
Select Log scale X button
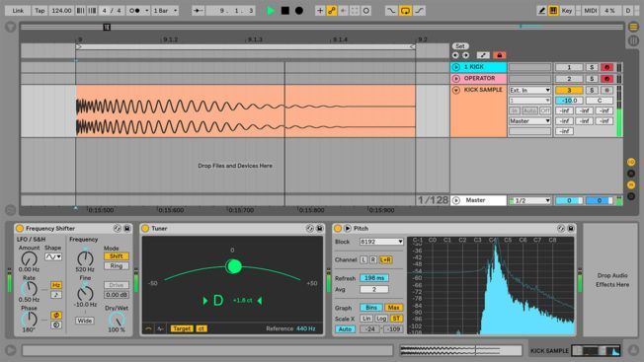381,319
